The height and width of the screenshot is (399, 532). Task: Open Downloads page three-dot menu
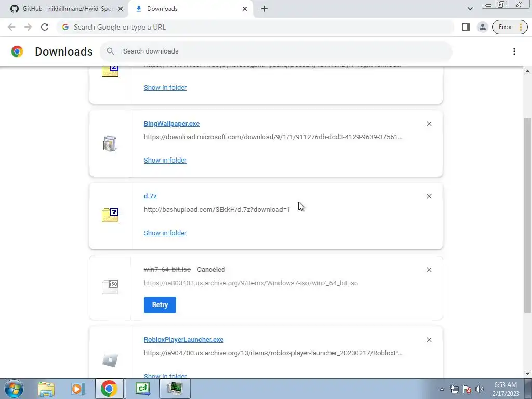514,51
